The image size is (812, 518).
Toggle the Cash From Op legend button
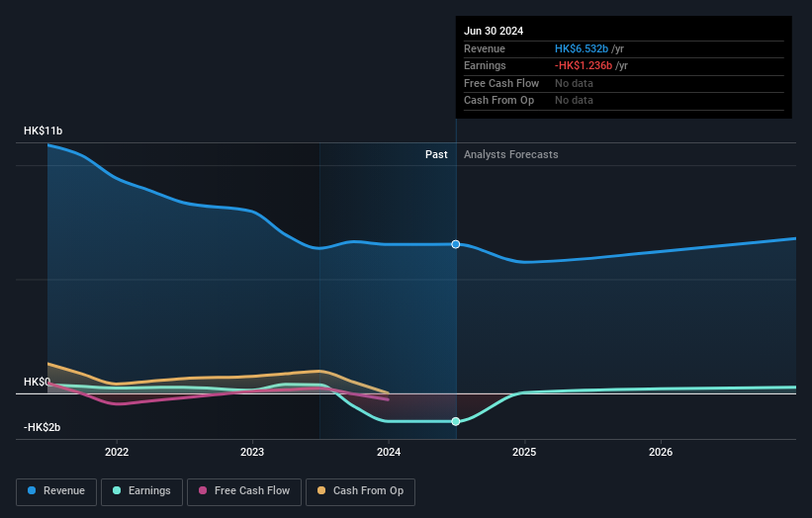click(x=360, y=491)
